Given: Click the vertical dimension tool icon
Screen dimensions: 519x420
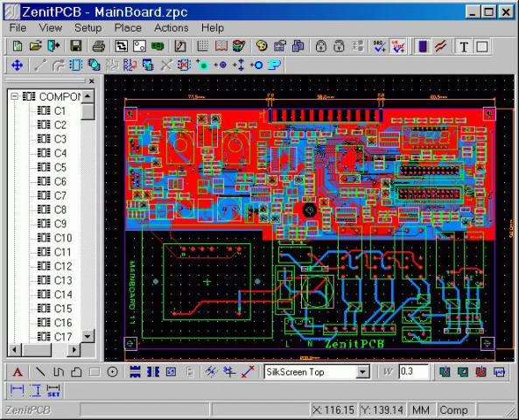Looking at the screenshot, I should pyautogui.click(x=35, y=390).
